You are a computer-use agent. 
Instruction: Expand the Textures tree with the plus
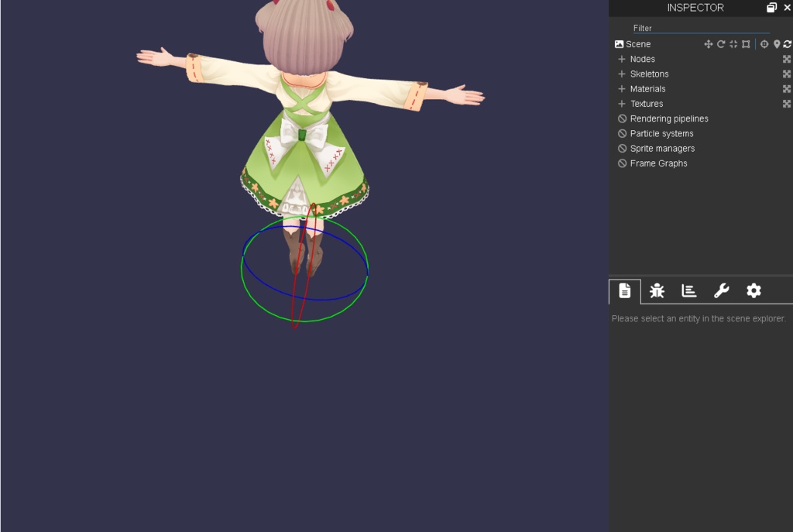[622, 104]
